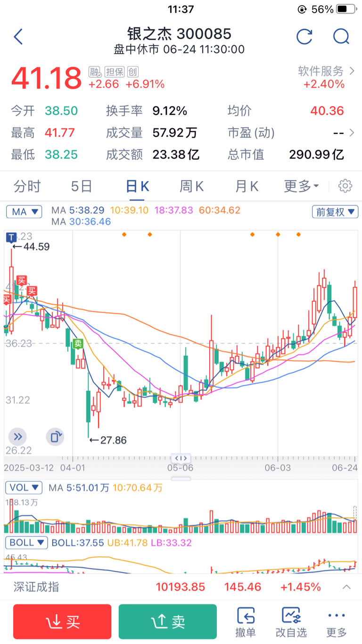Screen dimensions: 362x644
Task: Tap the 创 ChiNext badge
Action: pyautogui.click(x=133, y=72)
